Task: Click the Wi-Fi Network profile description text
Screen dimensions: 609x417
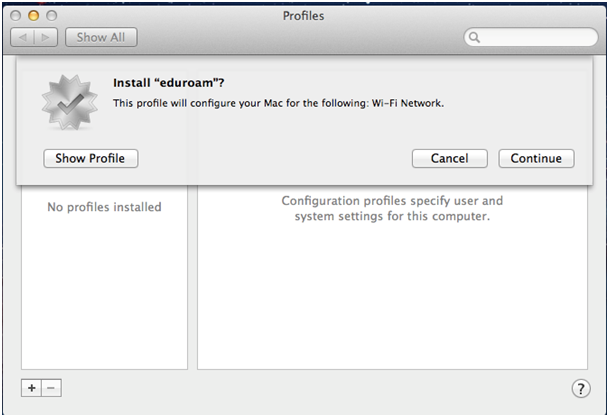Action: 278,103
